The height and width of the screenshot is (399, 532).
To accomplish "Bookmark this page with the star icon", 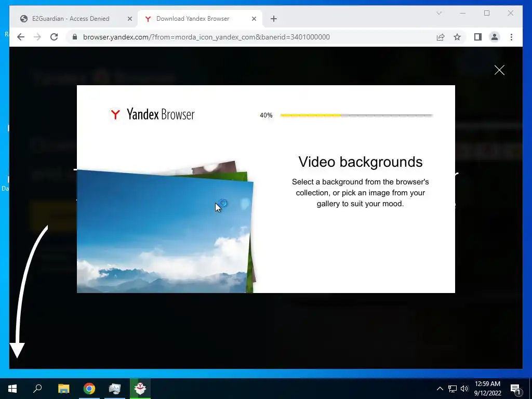I will (x=457, y=37).
